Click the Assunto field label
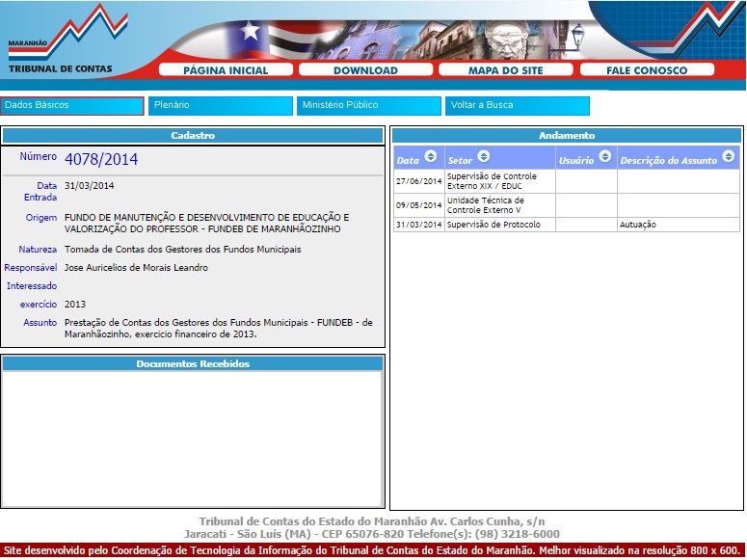 pyautogui.click(x=40, y=323)
